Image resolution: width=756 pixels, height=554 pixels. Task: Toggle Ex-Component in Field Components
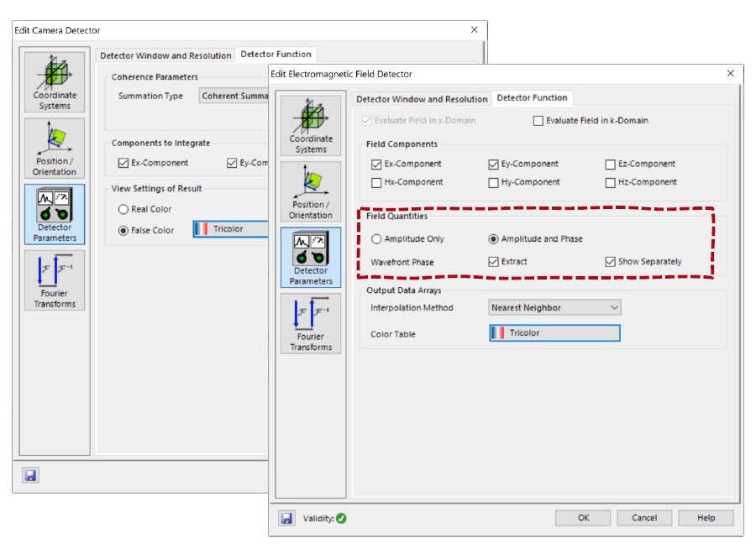coord(376,165)
